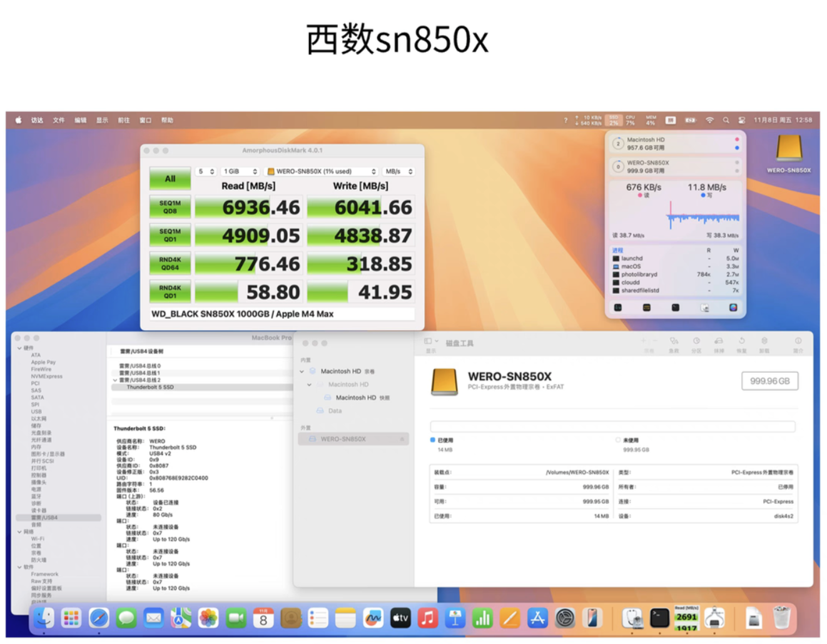Click the Erase icon in Disk Utility toolbar

click(719, 341)
